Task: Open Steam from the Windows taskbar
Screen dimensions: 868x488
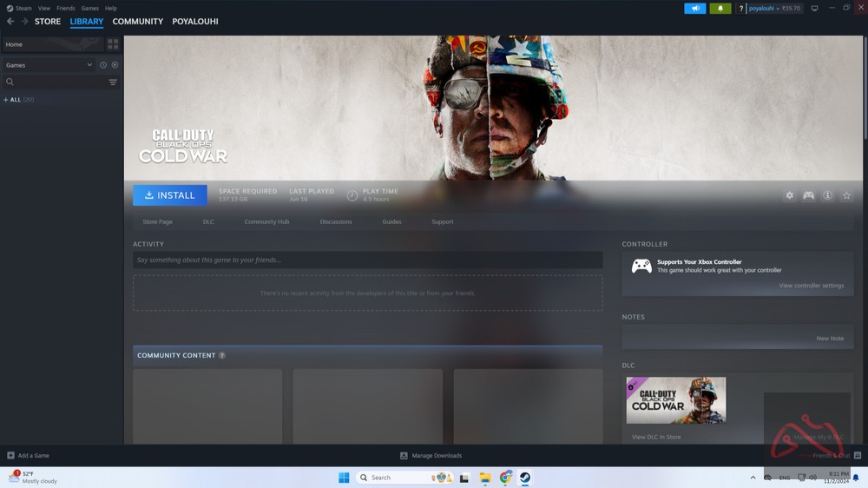Action: tap(525, 478)
